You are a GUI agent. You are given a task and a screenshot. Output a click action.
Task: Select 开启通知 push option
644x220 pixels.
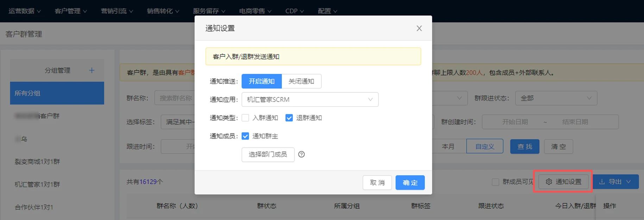click(261, 81)
